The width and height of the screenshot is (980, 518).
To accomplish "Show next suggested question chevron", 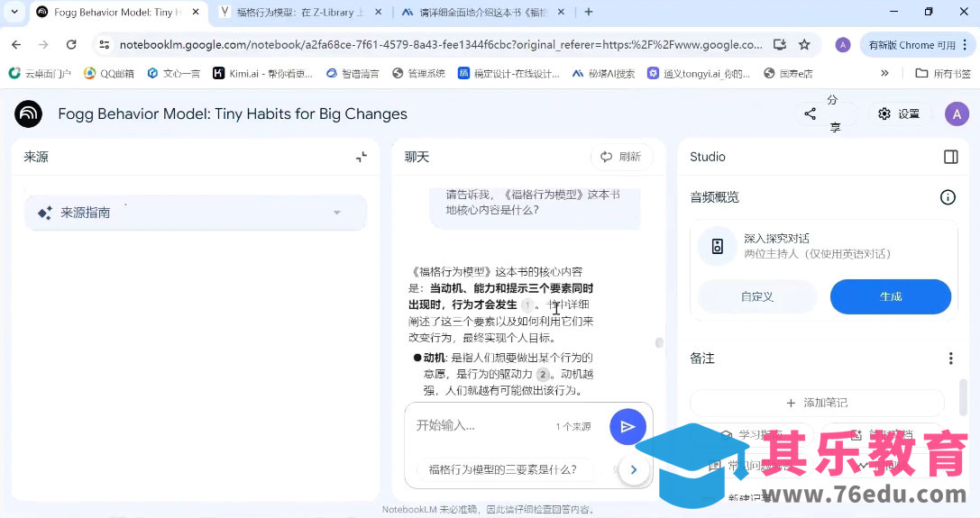I will click(x=634, y=469).
